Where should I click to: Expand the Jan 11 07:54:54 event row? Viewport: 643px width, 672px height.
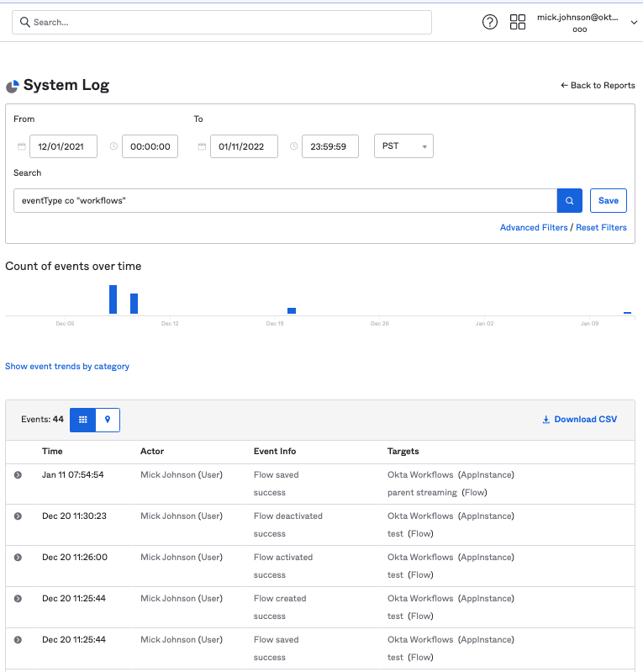pos(18,475)
